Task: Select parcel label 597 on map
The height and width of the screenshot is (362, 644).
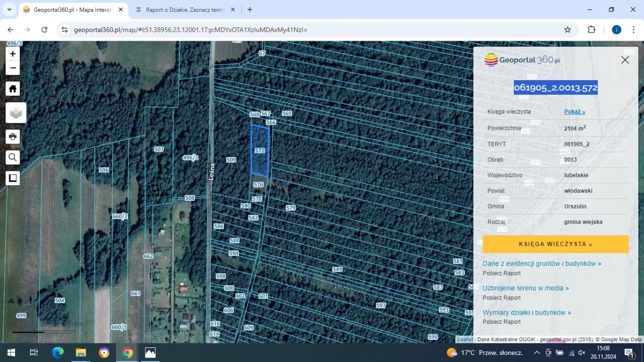Action: pos(381,306)
